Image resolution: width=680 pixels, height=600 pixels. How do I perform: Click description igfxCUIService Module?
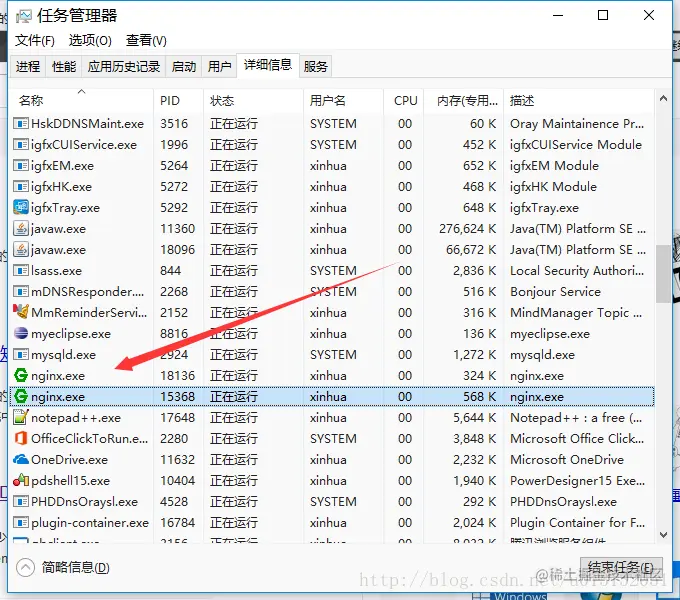pyautogui.click(x=575, y=144)
